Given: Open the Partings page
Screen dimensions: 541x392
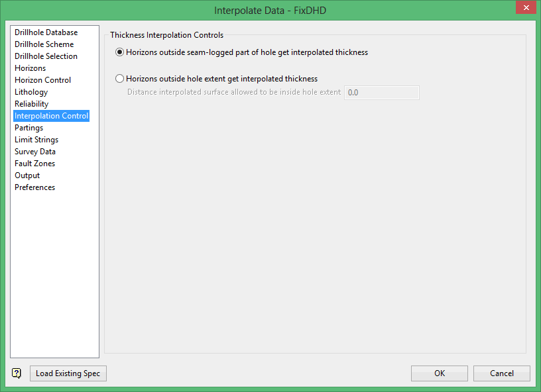Looking at the screenshot, I should click(29, 128).
